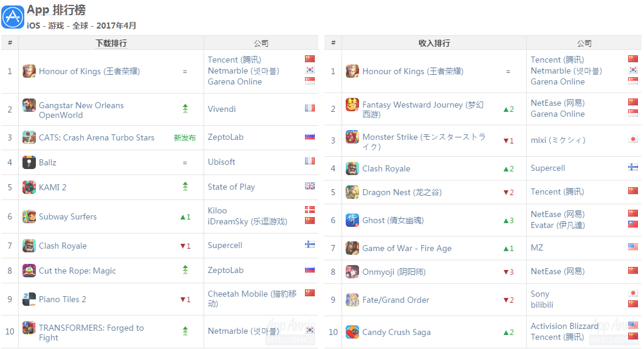The height and width of the screenshot is (349, 644).
Task: Click Clash Royale icon in download ranking
Action: click(x=29, y=246)
